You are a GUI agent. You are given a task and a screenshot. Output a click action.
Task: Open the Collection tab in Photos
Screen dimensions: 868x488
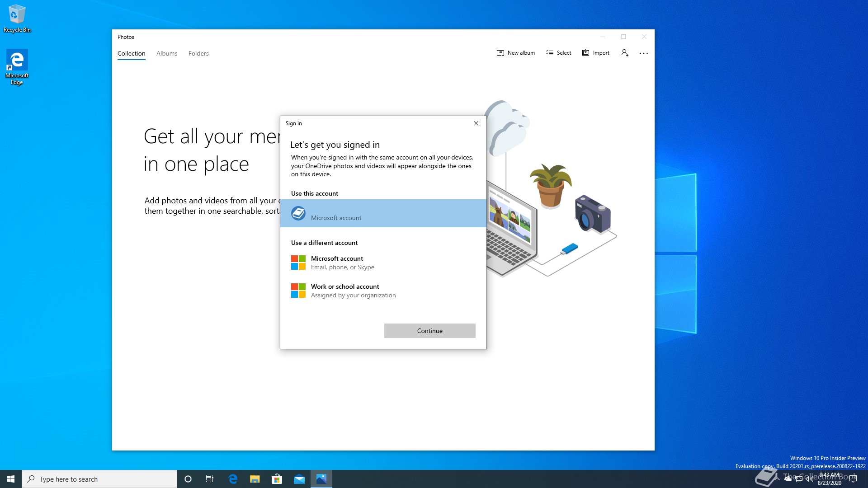[131, 53]
